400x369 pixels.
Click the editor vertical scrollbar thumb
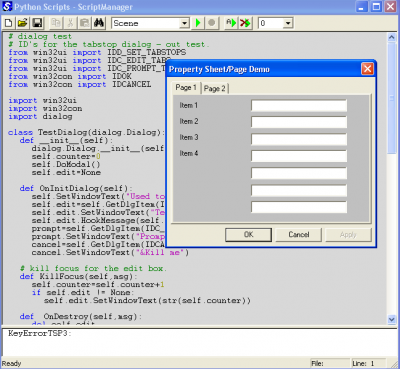pos(392,97)
